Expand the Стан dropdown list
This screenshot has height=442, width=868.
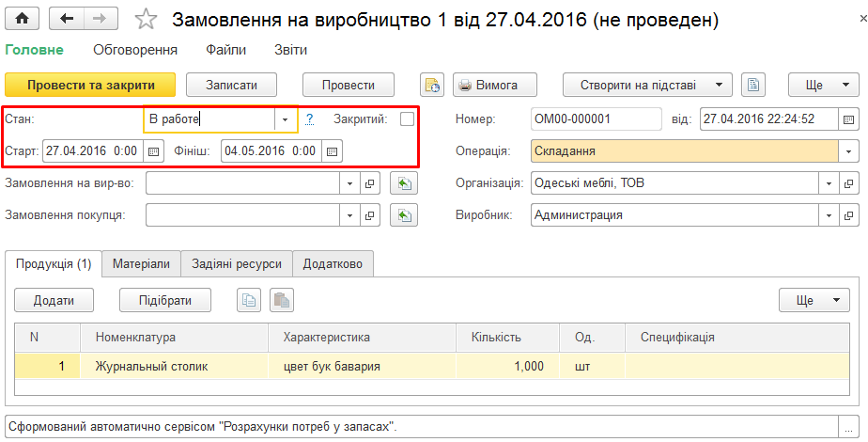click(x=286, y=119)
